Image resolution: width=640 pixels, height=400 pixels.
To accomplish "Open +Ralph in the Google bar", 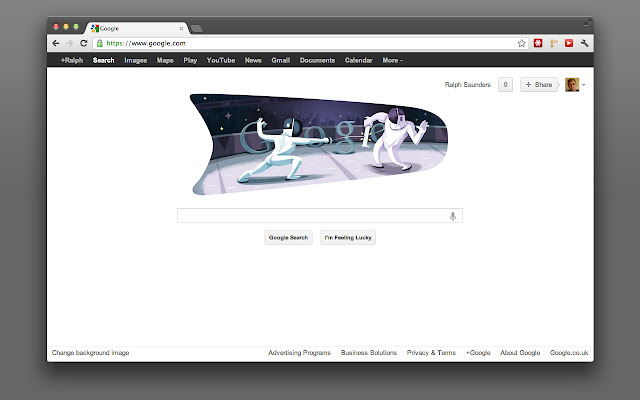I will 72,60.
